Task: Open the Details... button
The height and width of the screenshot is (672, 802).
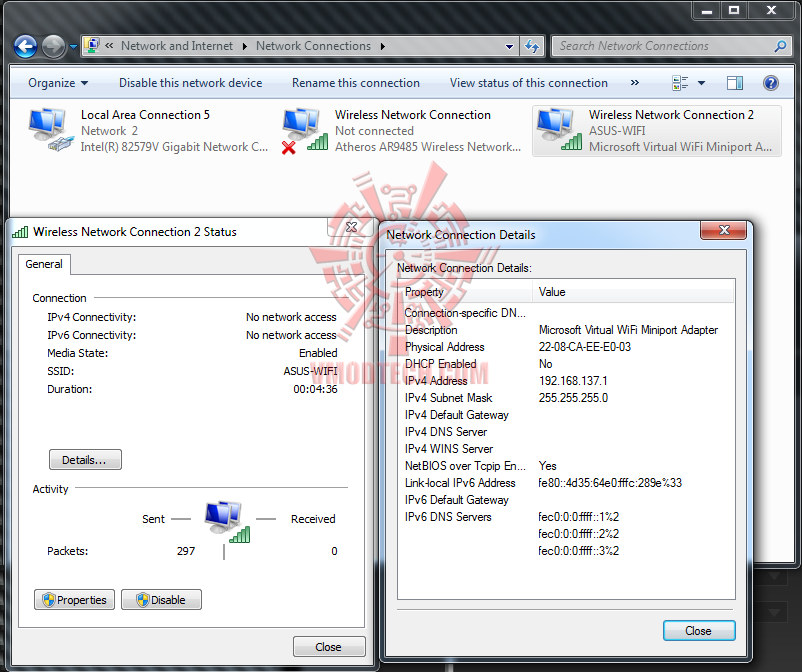Action: tap(85, 459)
